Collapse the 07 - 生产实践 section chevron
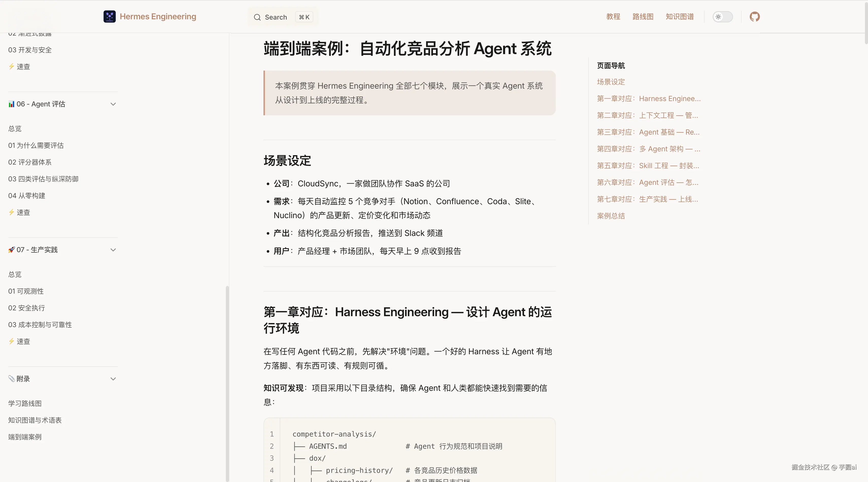Viewport: 868px width, 482px height. click(x=113, y=250)
